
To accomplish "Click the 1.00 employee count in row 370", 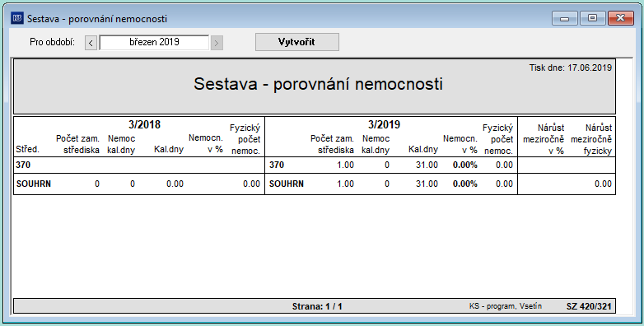I will click(345, 165).
